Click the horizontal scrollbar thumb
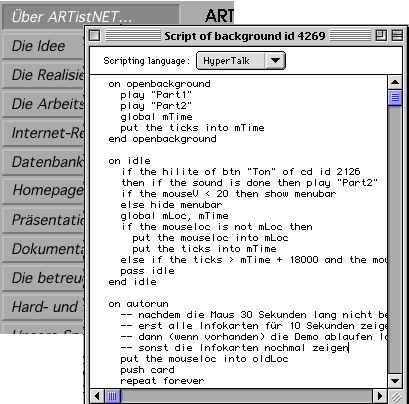This screenshot has height=404, width=409. tap(112, 396)
